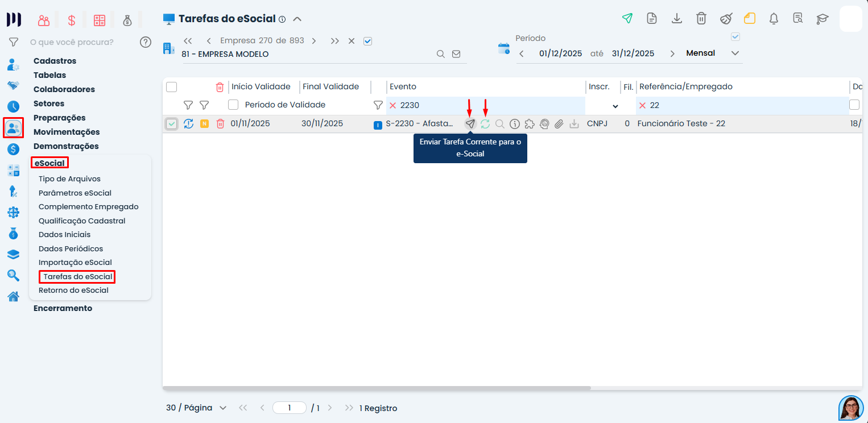
Task: Open the Colaboradores menu
Action: point(64,89)
